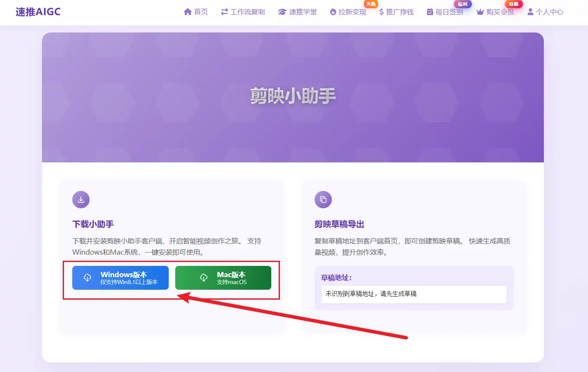Screen dimensions: 588x372
Task: Click the copy icon above 剪映草稿导出
Action: tap(323, 200)
